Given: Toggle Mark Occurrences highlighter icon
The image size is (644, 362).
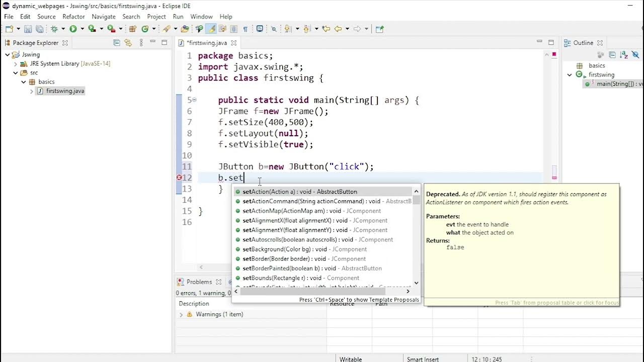Looking at the screenshot, I should point(210,29).
